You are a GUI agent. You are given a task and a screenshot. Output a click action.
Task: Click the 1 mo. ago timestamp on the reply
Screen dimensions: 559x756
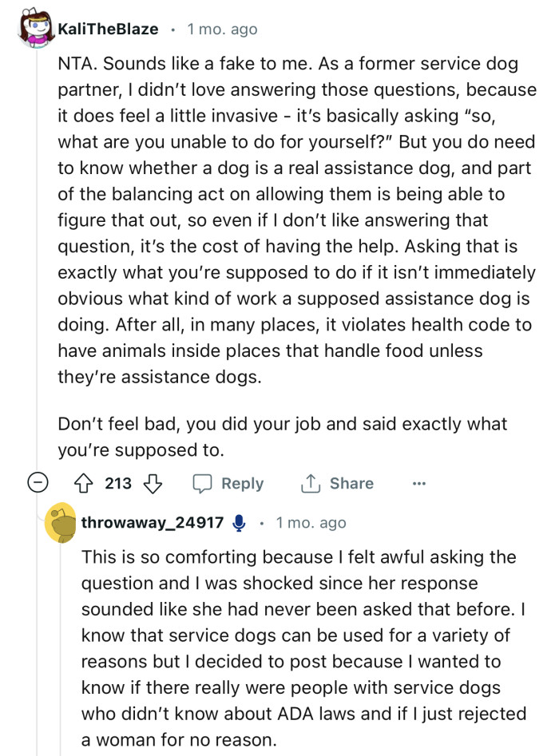tap(313, 523)
